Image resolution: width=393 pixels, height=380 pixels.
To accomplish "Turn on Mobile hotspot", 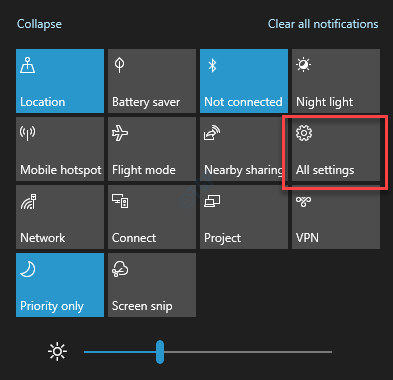I will [x=60, y=149].
